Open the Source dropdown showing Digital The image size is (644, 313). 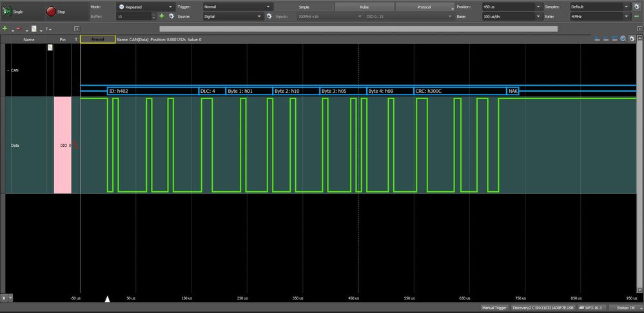[233, 16]
